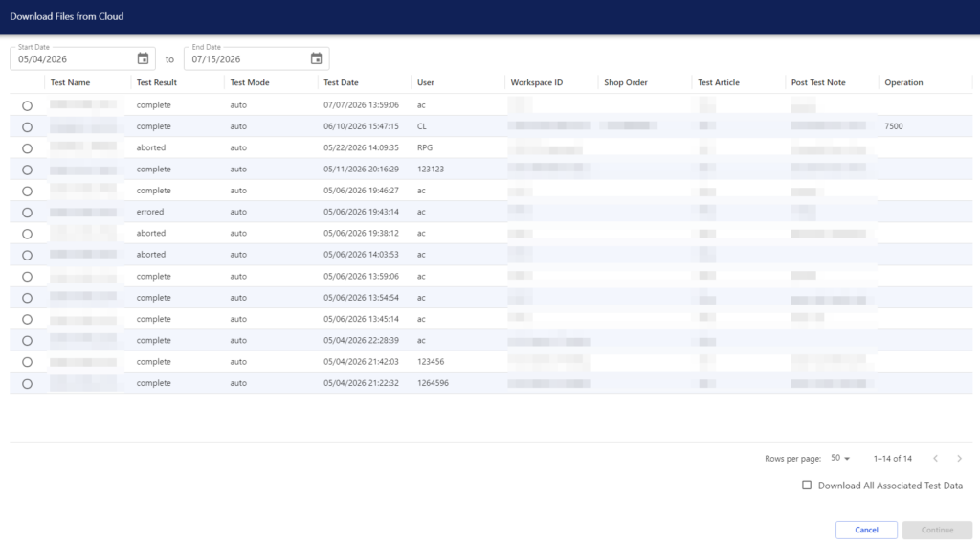Click the date cell 05/04/2026 21:42:03
The image size is (980, 543).
(361, 362)
